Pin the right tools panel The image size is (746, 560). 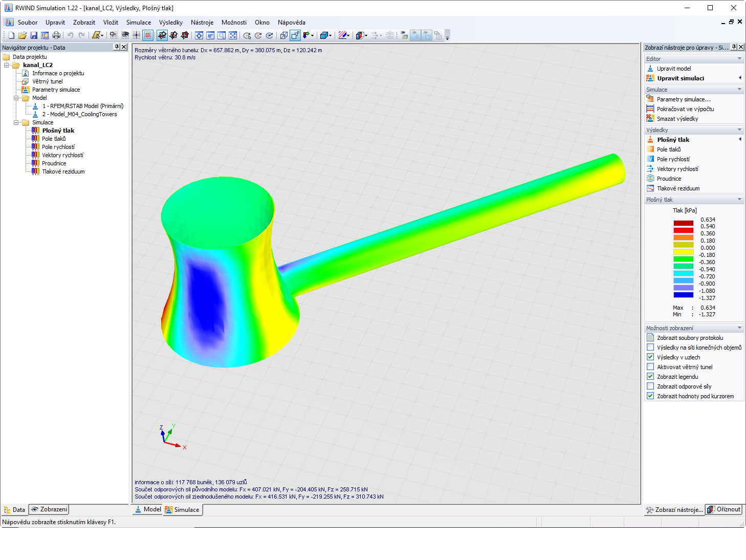tap(734, 47)
